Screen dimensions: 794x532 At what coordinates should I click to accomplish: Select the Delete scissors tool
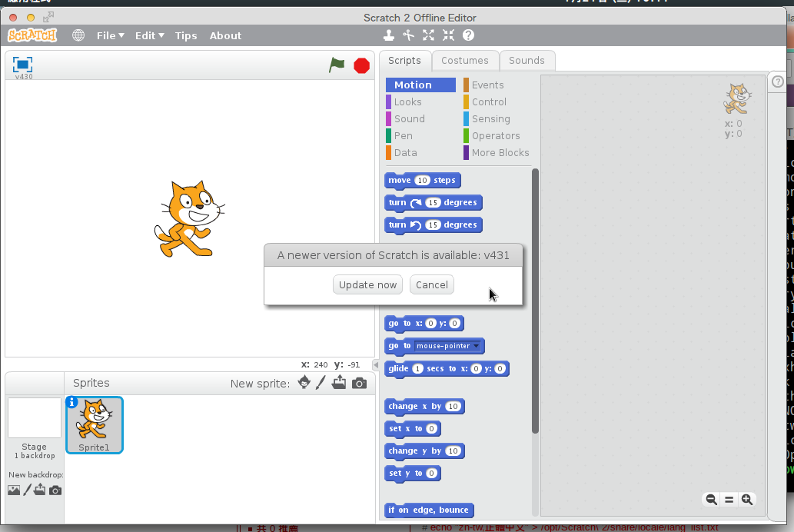408,35
